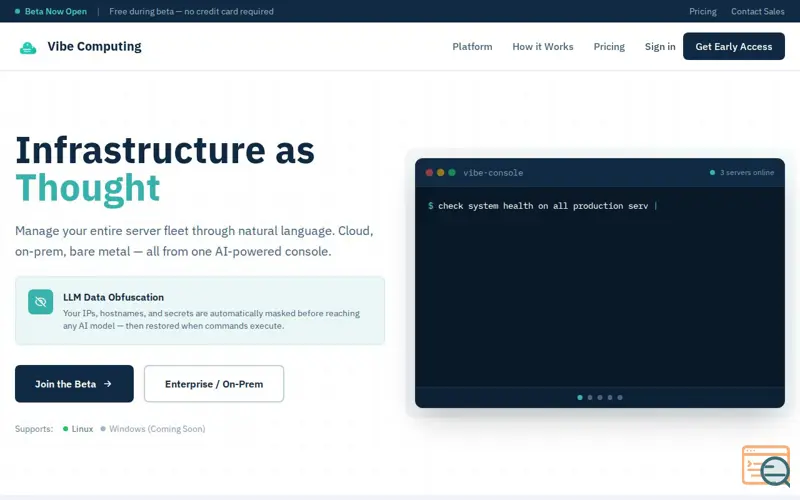The image size is (800, 500).
Task: Select the second console slide dot
Action: point(590,397)
